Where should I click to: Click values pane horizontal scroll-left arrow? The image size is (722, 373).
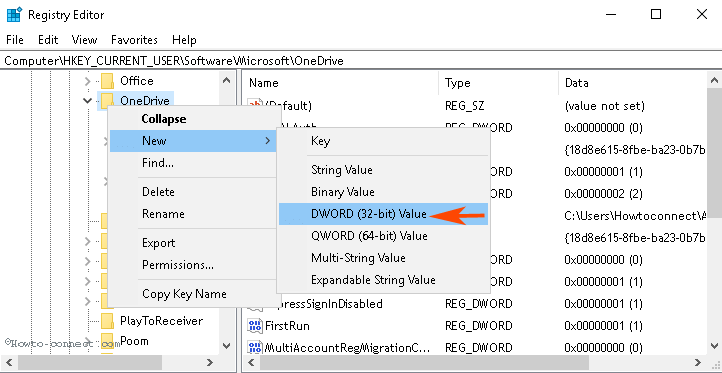click(251, 362)
